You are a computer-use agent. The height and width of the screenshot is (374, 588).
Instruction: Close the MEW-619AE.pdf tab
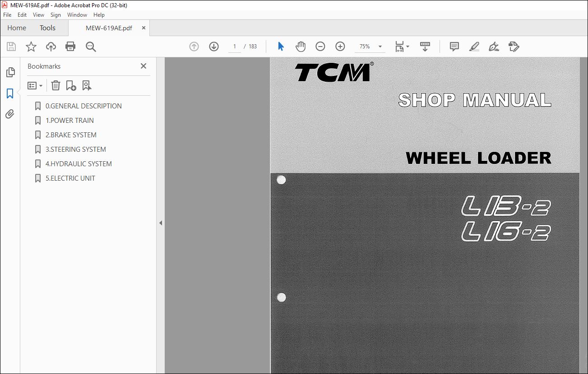pos(144,28)
